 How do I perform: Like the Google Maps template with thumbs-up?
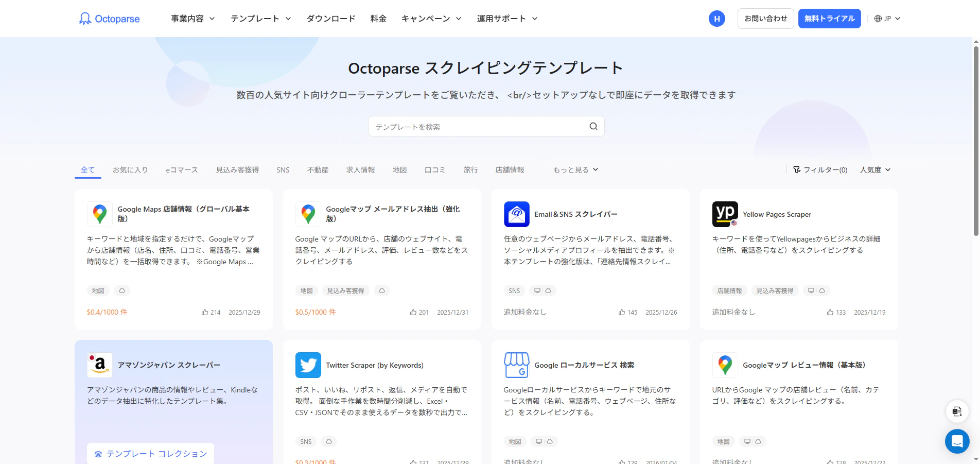205,312
